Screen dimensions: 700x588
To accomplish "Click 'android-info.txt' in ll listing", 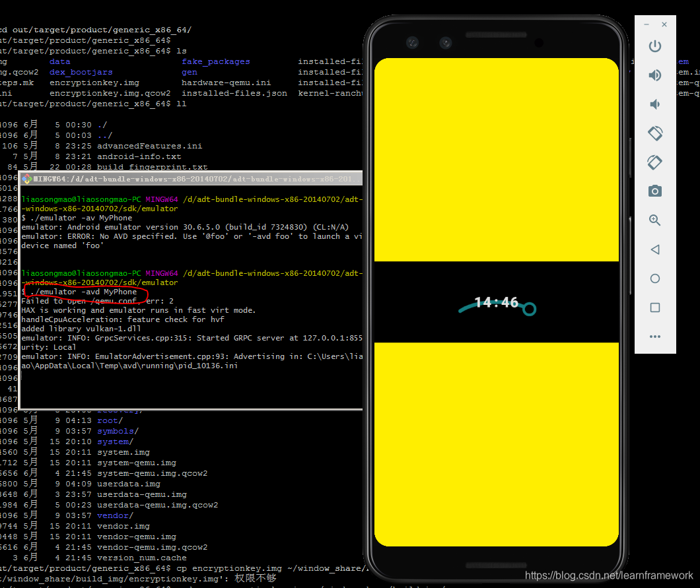I will (x=139, y=156).
